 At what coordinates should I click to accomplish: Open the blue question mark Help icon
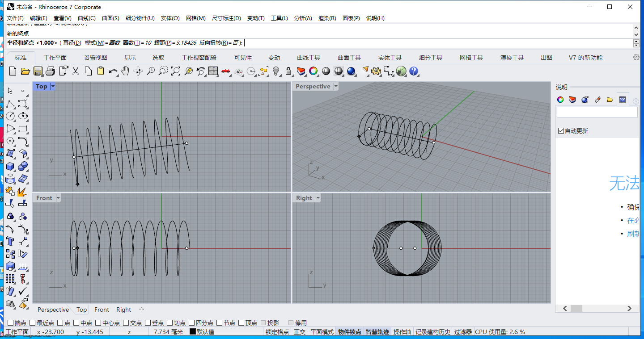tap(414, 71)
